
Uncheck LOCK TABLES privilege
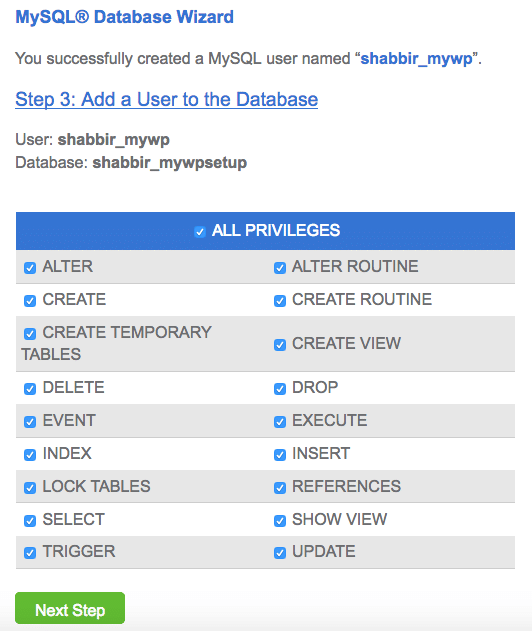pos(30,488)
